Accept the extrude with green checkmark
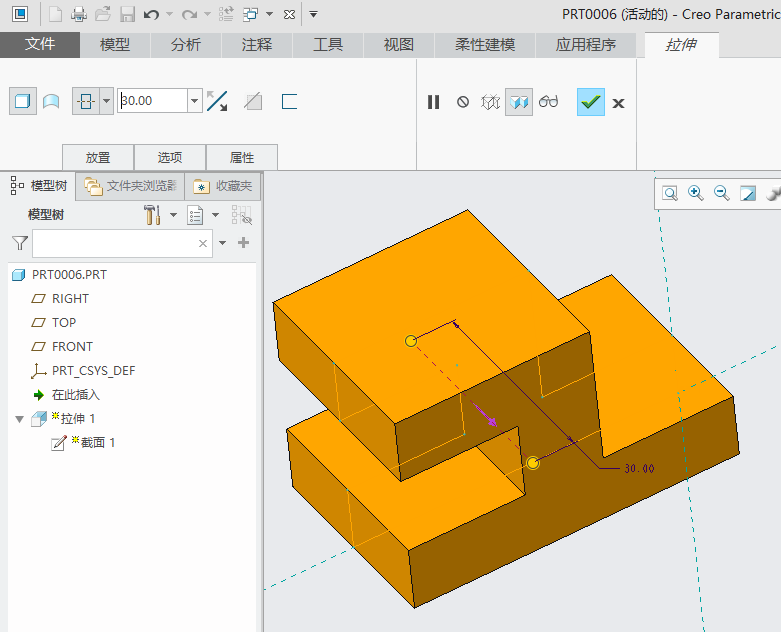Image resolution: width=781 pixels, height=632 pixels. 590,102
